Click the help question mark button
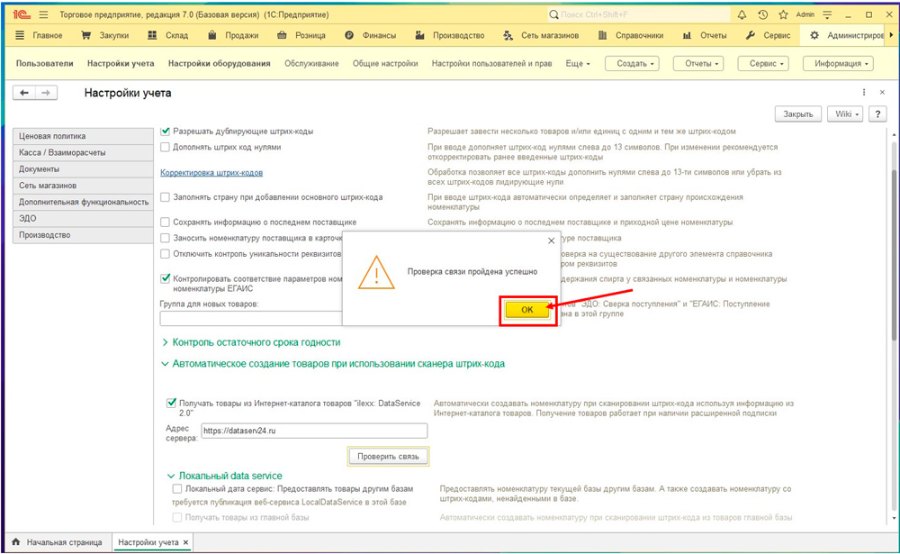The image size is (900, 554). pos(877,114)
